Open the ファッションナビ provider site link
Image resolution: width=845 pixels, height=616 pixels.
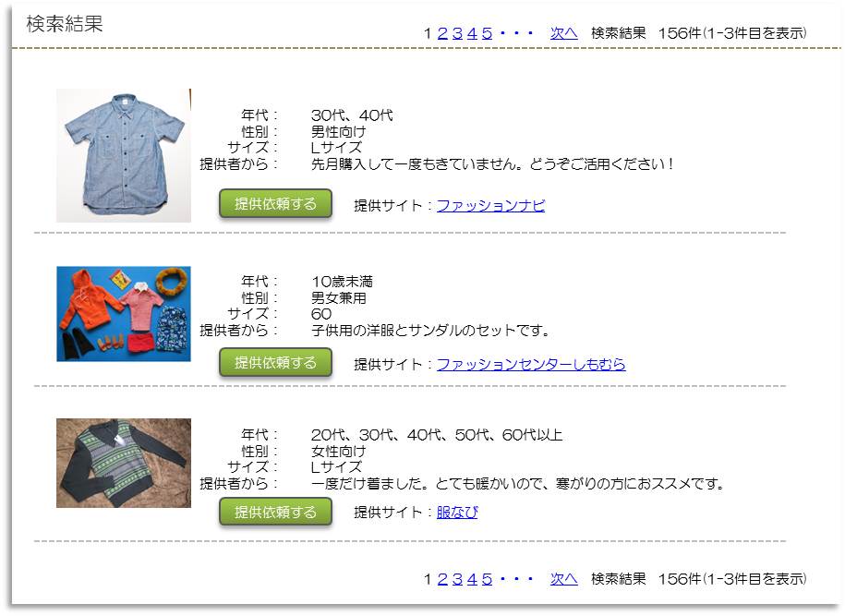tap(490, 205)
